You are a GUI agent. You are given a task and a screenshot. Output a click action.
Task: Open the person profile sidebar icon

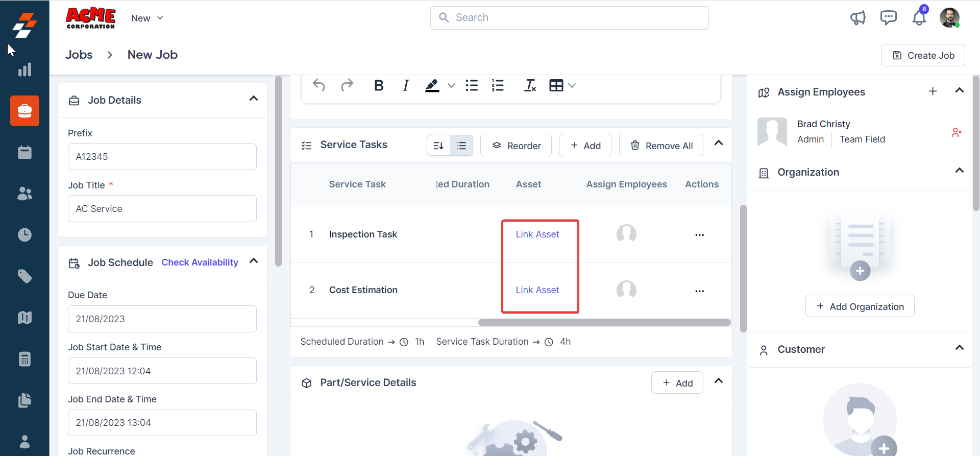[x=24, y=441]
